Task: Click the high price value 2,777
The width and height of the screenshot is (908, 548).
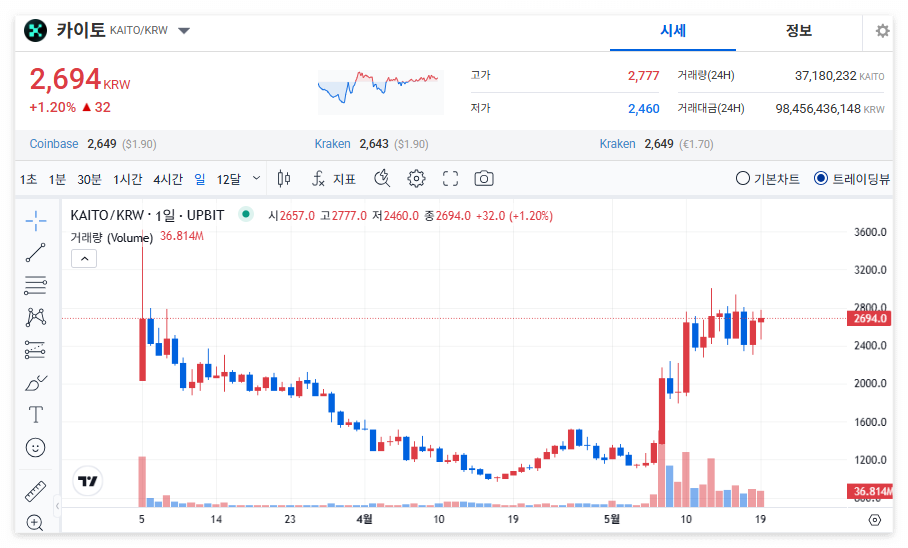Action: click(643, 76)
